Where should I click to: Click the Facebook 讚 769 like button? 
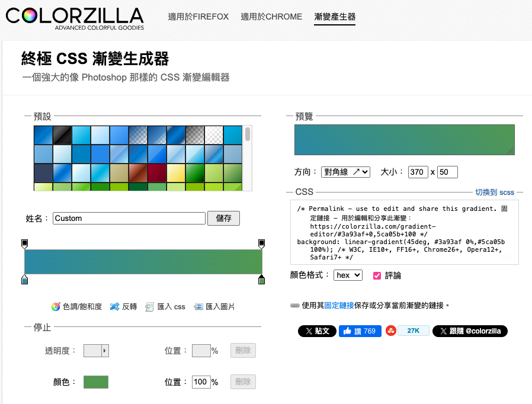(x=360, y=331)
